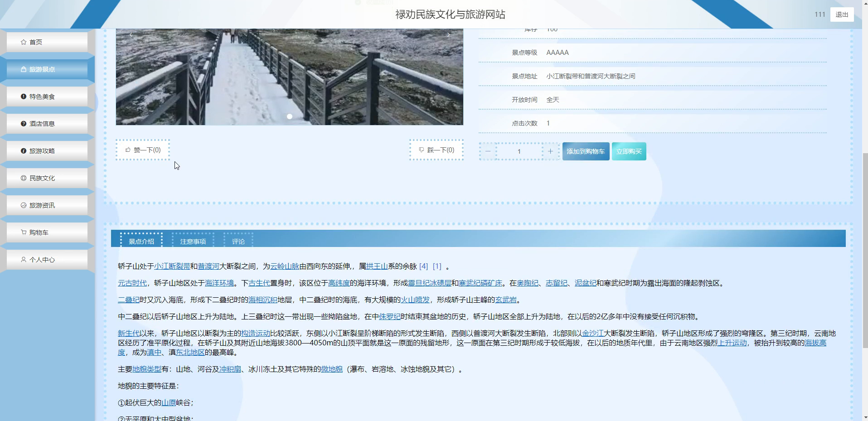Open 拱王山 link

(377, 266)
